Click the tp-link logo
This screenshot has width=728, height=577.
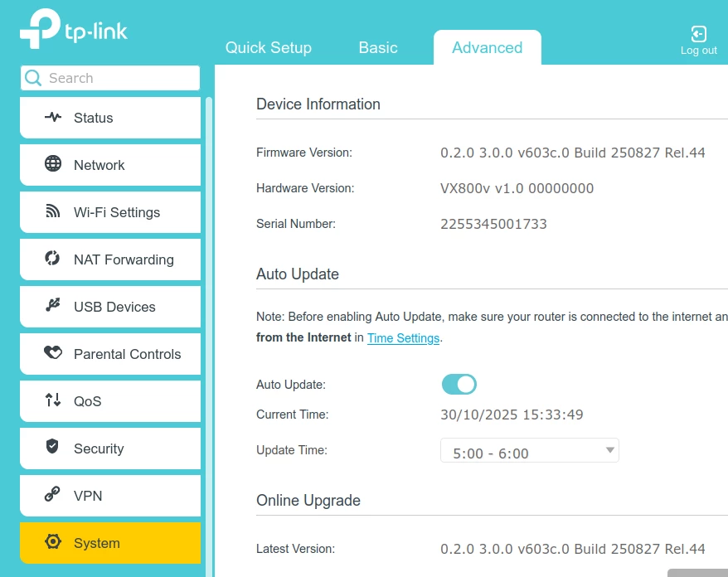click(x=73, y=29)
